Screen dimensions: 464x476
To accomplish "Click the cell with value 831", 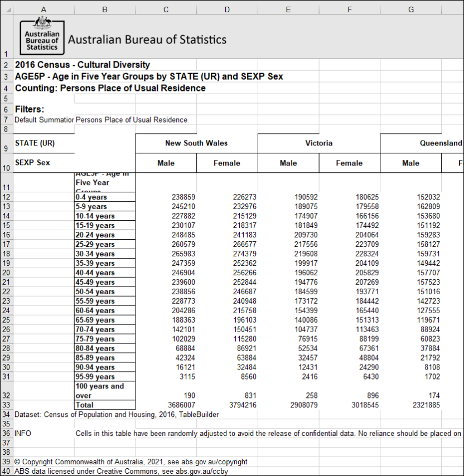I will point(227,391).
